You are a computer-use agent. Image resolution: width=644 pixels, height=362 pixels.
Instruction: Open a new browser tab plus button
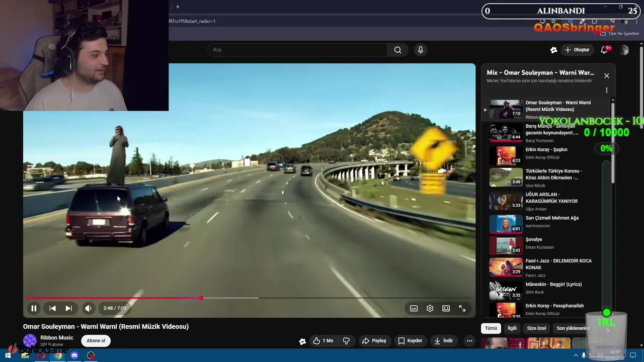(178, 7)
